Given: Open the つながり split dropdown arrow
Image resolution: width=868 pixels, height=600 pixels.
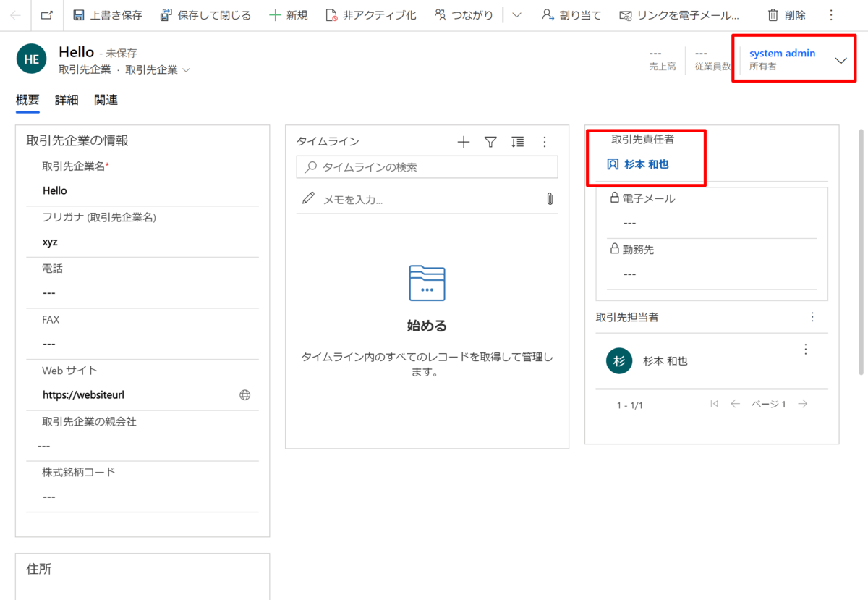Looking at the screenshot, I should (x=516, y=15).
